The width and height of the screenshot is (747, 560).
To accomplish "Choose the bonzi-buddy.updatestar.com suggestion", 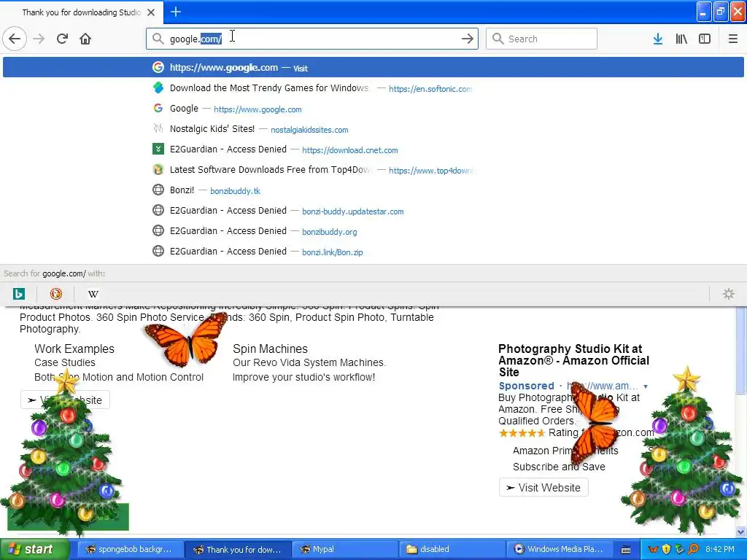I will (x=373, y=211).
